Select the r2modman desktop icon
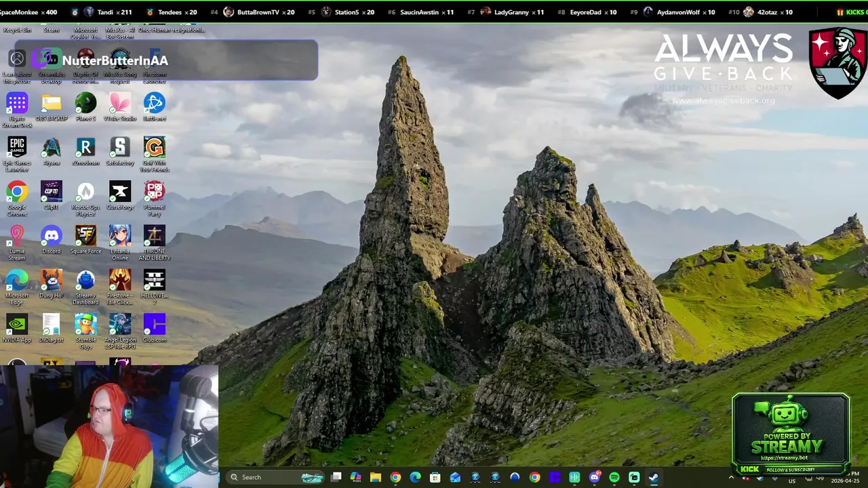868x488 pixels. (85, 151)
